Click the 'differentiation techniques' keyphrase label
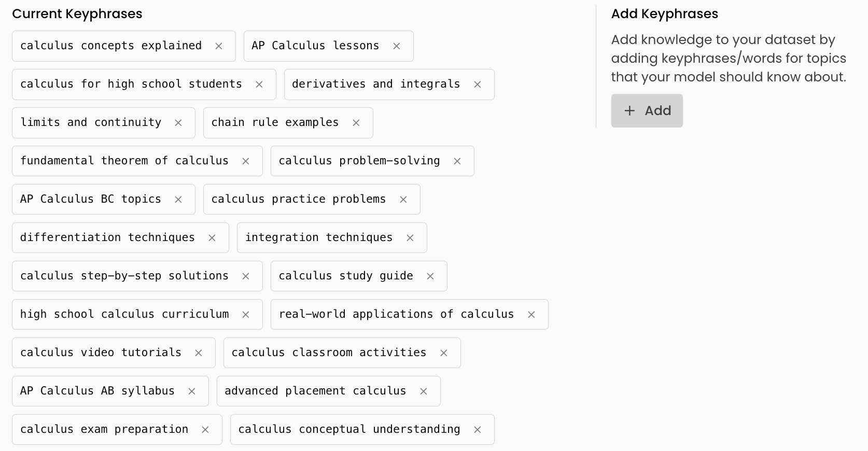Viewport: 868px width, 451px height. coord(107,237)
